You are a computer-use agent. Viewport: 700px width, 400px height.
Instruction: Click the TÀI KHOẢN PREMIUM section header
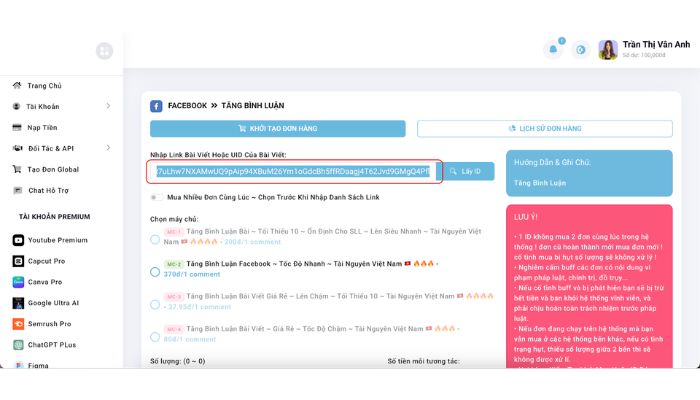54,217
